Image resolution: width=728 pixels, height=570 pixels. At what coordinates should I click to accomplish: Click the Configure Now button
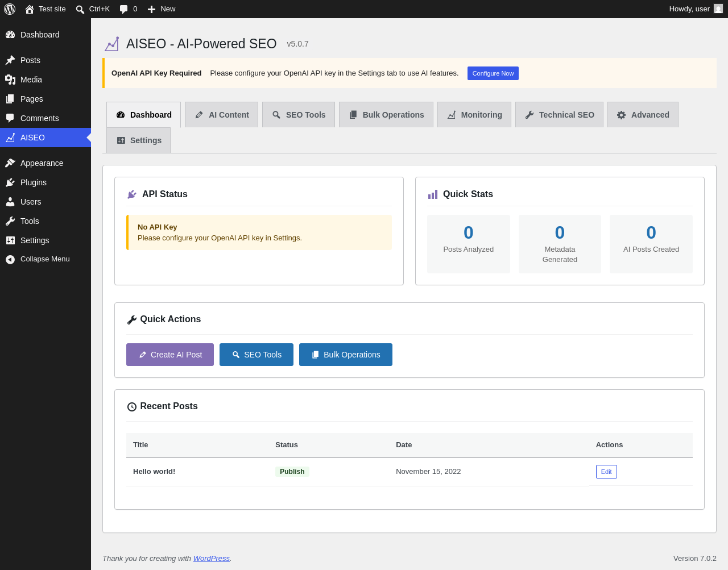coord(493,73)
